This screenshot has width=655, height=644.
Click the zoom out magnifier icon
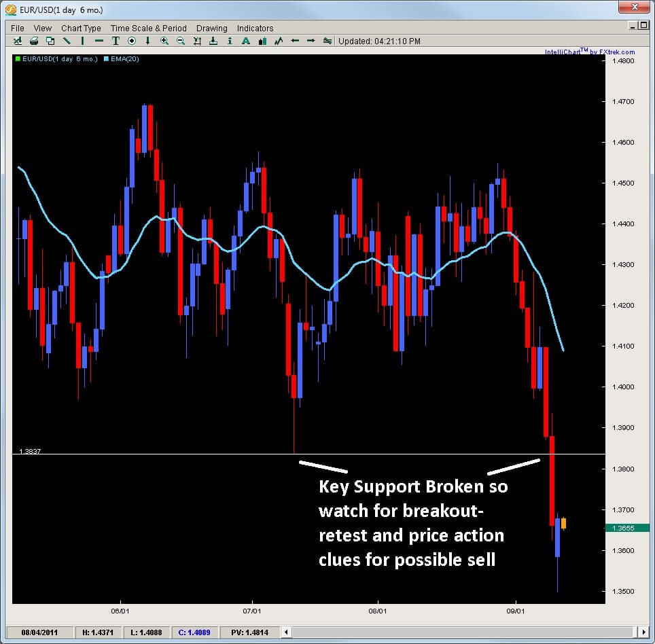click(181, 41)
